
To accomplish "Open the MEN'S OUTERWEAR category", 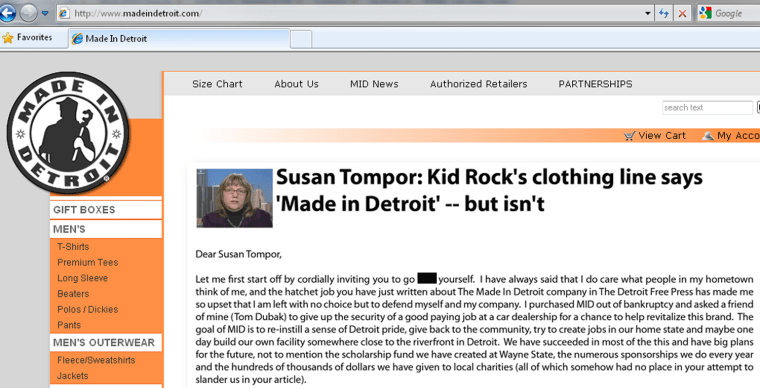I will tap(106, 342).
